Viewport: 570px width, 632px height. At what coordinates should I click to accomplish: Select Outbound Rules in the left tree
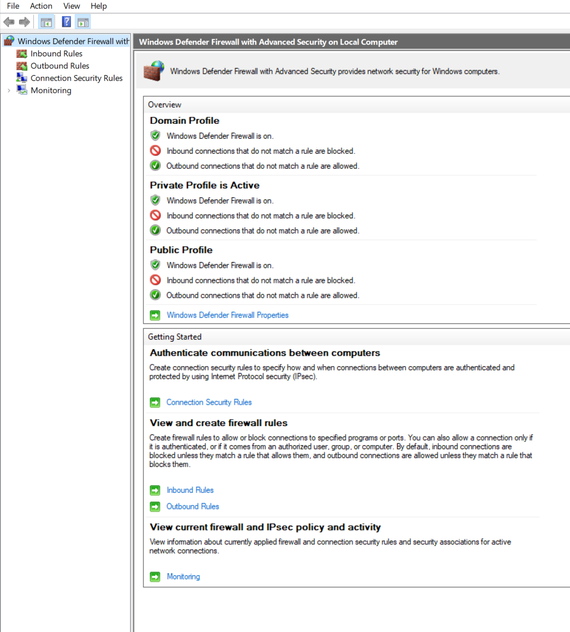60,66
